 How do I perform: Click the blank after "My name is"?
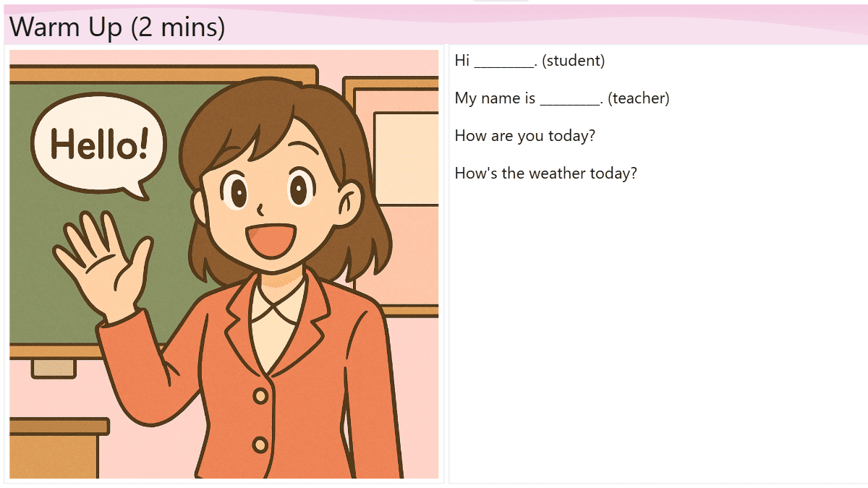(x=570, y=99)
